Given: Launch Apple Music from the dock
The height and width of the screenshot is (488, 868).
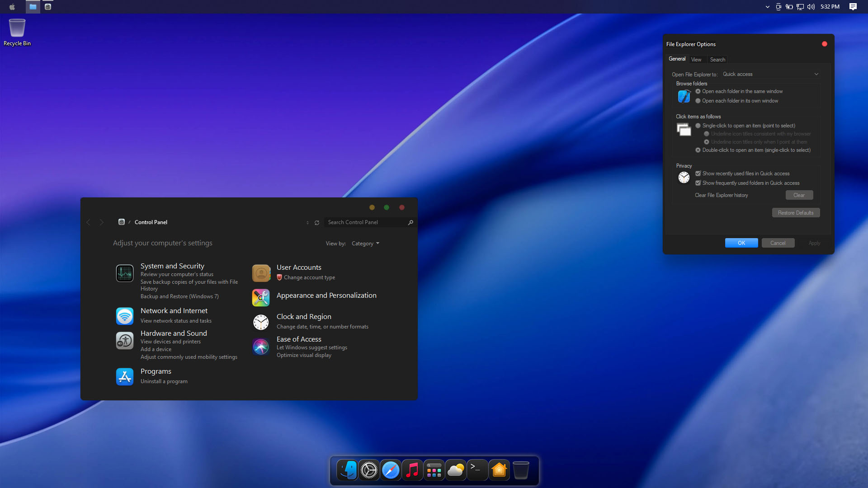Looking at the screenshot, I should 412,470.
